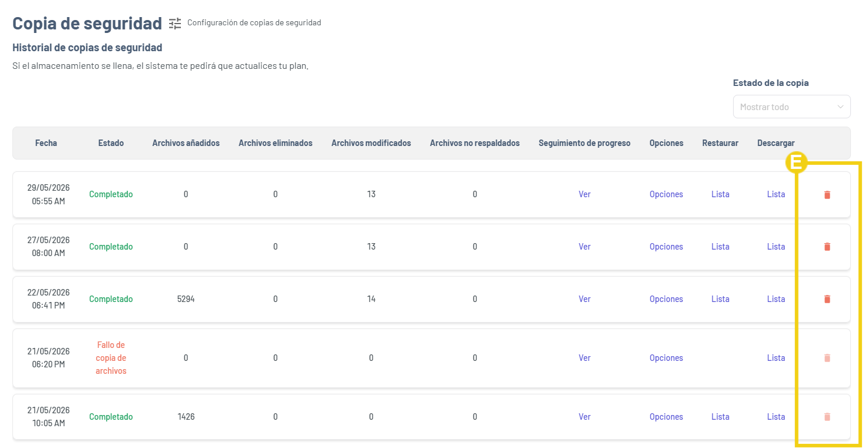Select the 29/05/2026 05:55 AM date cell

click(x=48, y=194)
